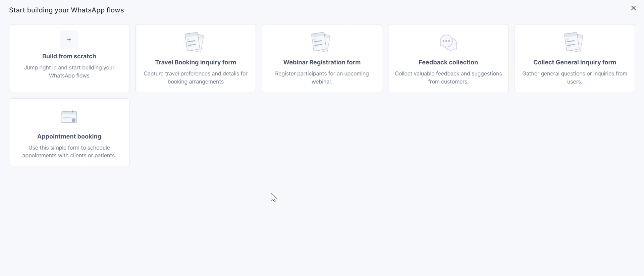Screen dimensions: 644x276
Task: Choose the Appointment booking heading
Action: coord(69,136)
